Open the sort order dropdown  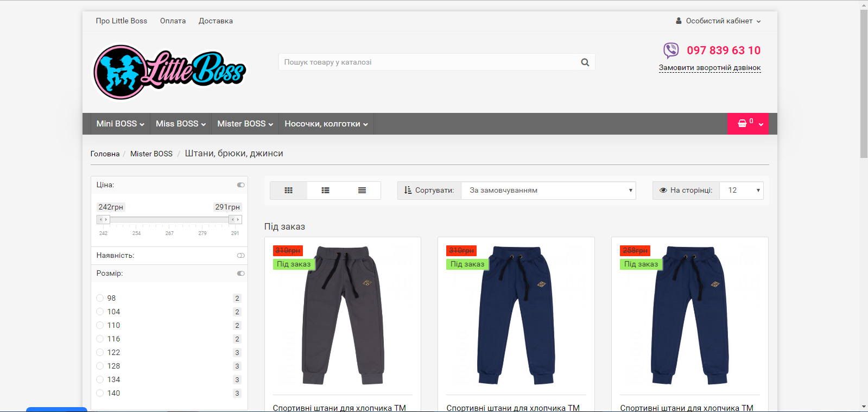(x=548, y=191)
